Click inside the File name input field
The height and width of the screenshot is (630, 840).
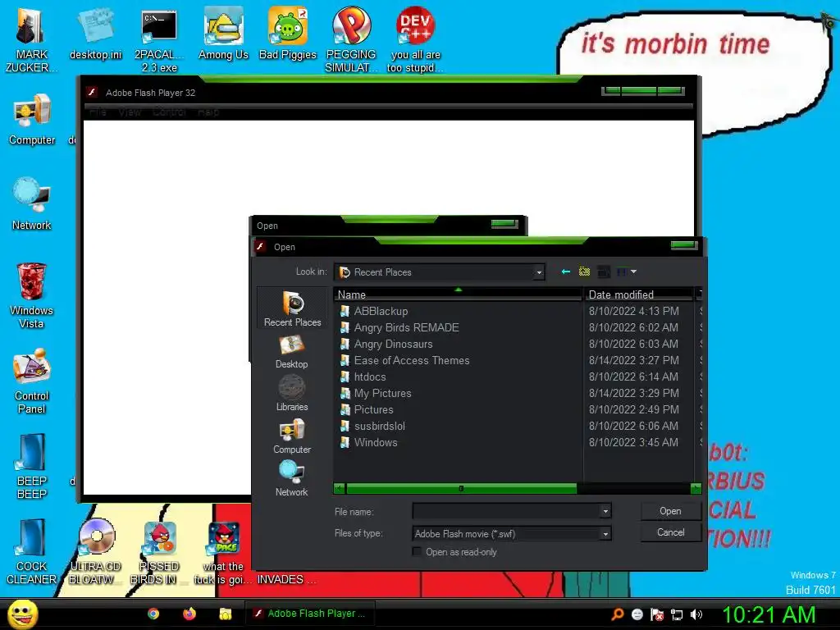[x=506, y=511]
